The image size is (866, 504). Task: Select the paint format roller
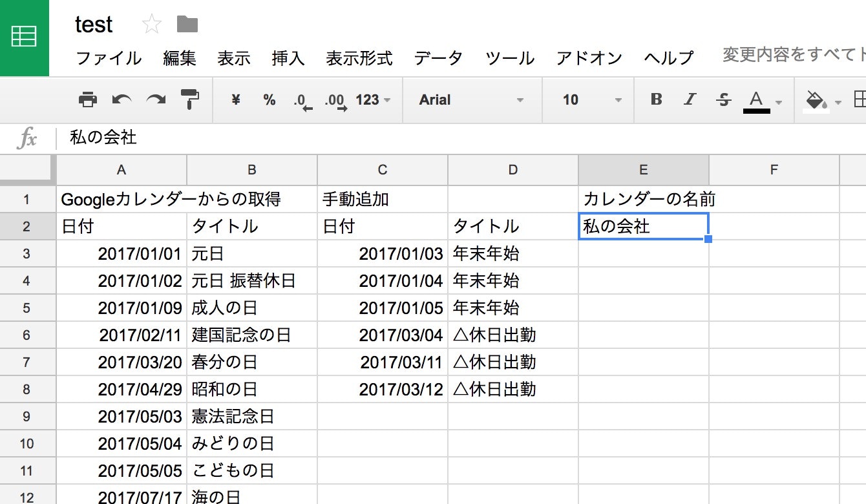point(190,100)
